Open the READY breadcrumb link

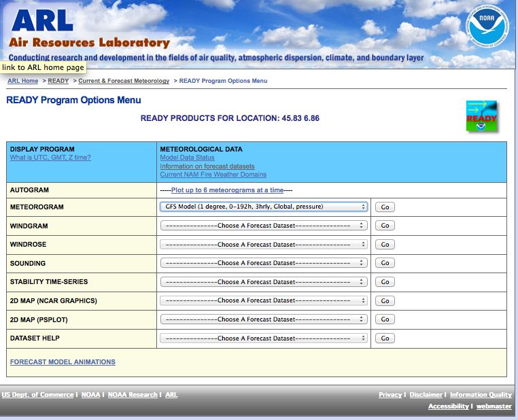click(58, 81)
